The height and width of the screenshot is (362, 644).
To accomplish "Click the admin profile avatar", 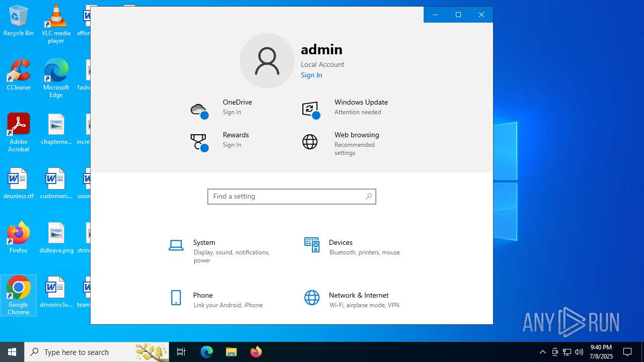I will [x=267, y=61].
